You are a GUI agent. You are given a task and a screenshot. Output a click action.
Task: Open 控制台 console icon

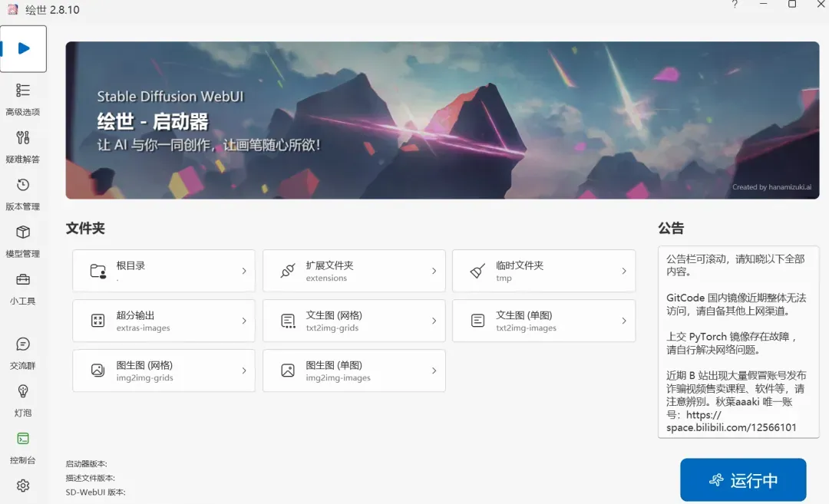click(23, 439)
